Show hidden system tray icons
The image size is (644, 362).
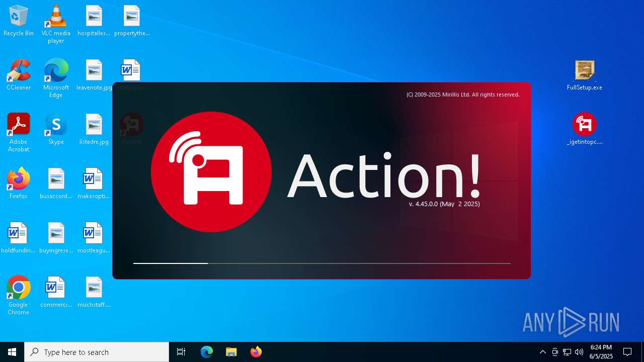542,352
